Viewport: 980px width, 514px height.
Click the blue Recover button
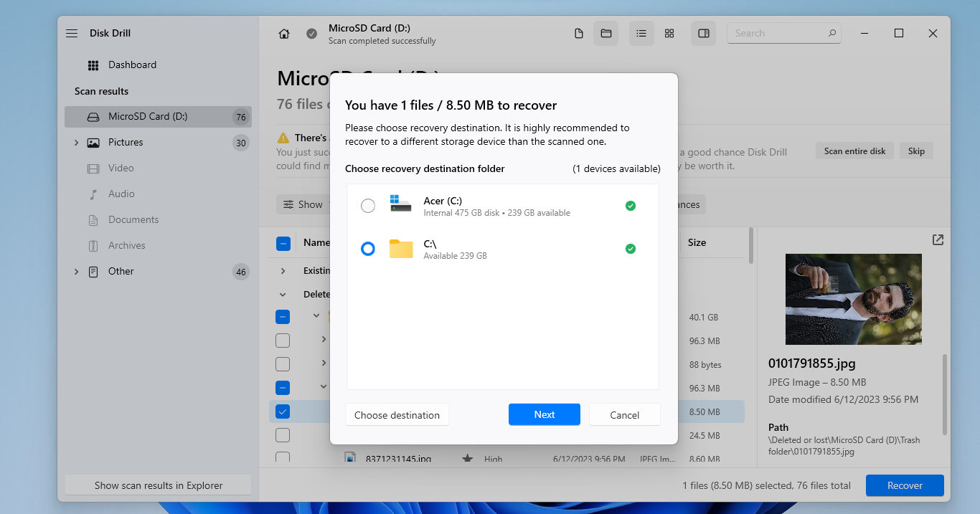point(905,485)
